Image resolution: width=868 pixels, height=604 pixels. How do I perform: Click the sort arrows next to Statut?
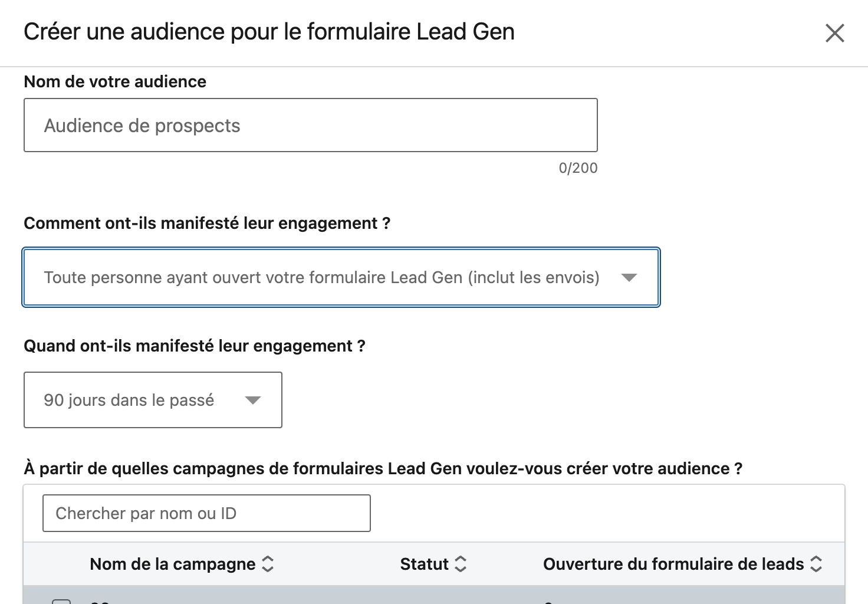(x=461, y=564)
